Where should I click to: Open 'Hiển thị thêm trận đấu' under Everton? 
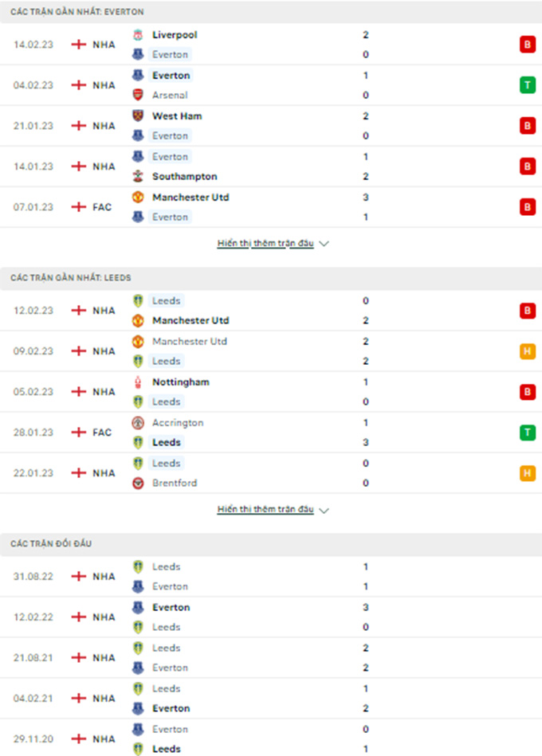point(265,244)
